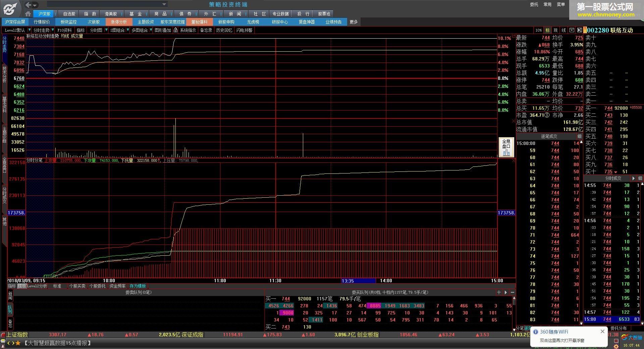Viewport: 644px width, 349px height.
Task: Open the 全息盘口 panel icon
Action: coord(506,147)
